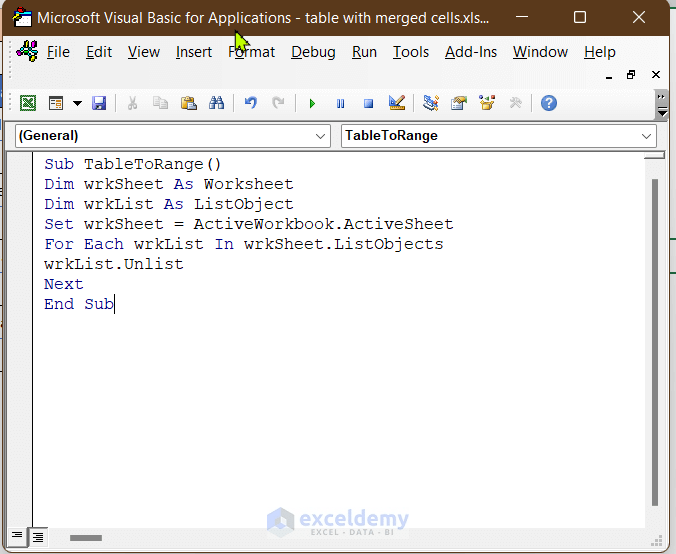This screenshot has width=676, height=554.
Task: Open Find with the binoculars icon
Action: 216,103
